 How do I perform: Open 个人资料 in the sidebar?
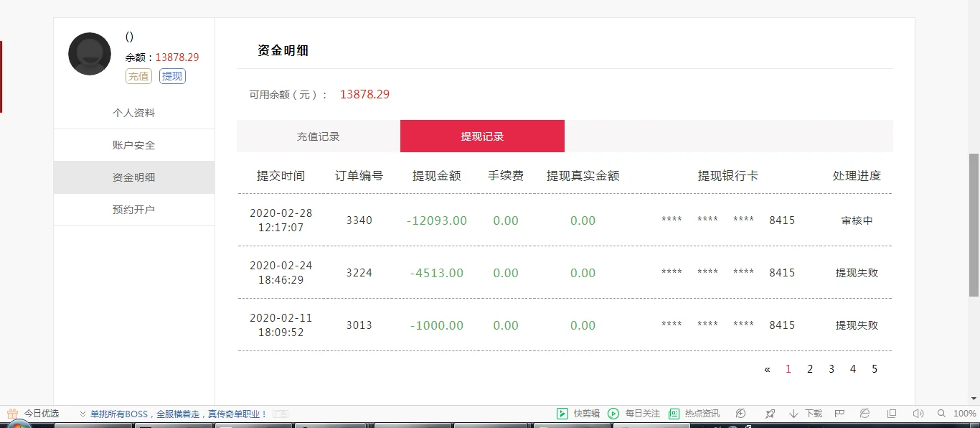134,113
